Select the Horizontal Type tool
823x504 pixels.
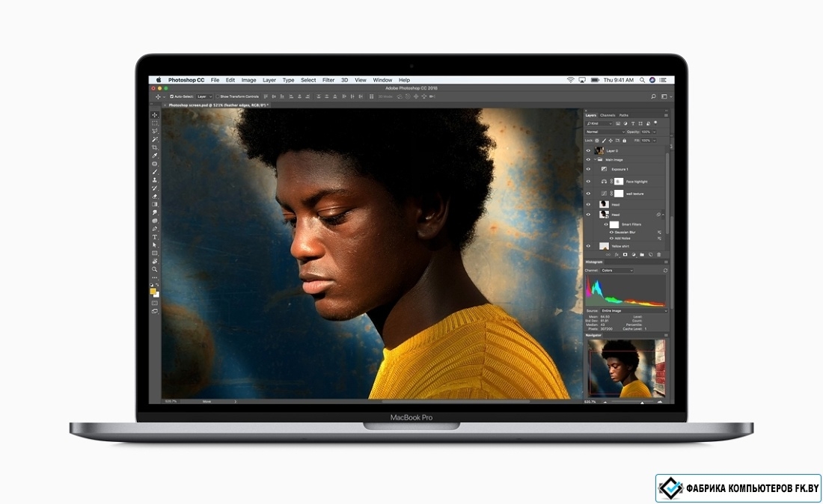[155, 237]
